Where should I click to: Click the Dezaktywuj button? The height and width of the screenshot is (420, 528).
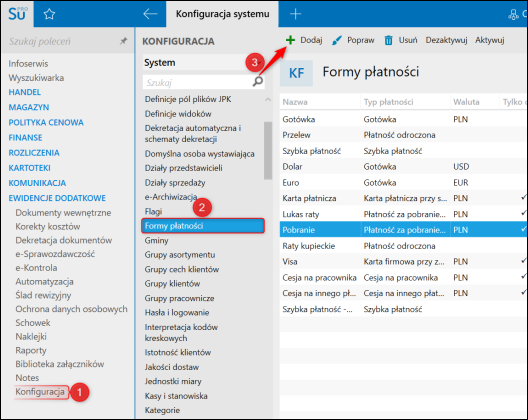(x=446, y=40)
